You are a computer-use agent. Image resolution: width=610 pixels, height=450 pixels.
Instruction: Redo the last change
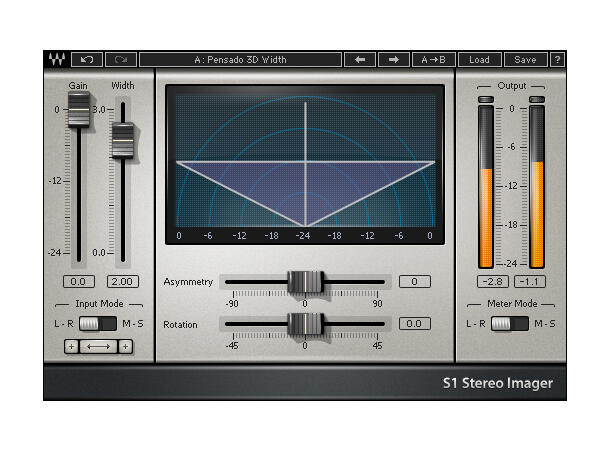pyautogui.click(x=121, y=60)
